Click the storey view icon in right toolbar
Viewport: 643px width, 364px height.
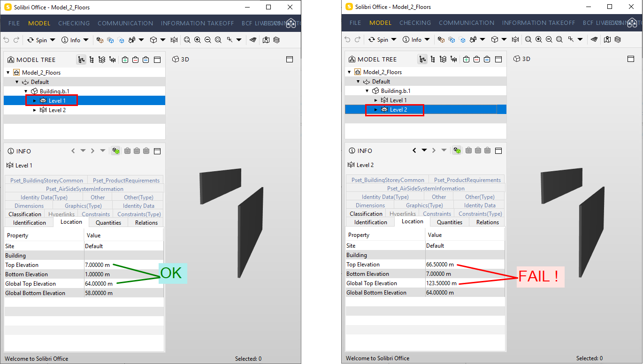point(515,39)
